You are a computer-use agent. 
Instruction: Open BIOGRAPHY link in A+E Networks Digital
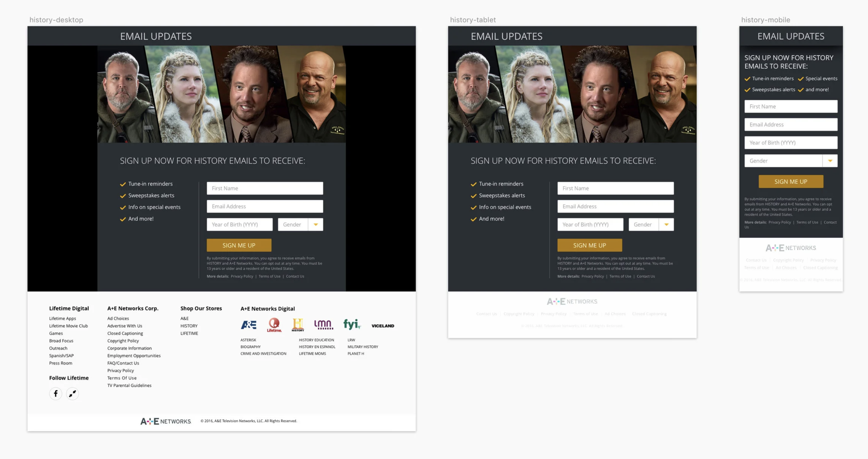(x=251, y=347)
